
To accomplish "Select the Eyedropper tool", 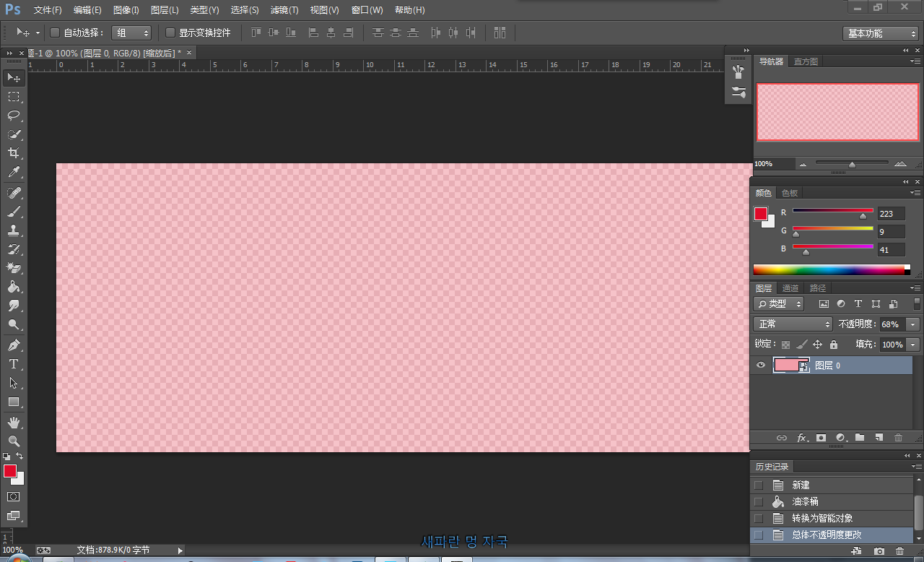I will pyautogui.click(x=14, y=173).
